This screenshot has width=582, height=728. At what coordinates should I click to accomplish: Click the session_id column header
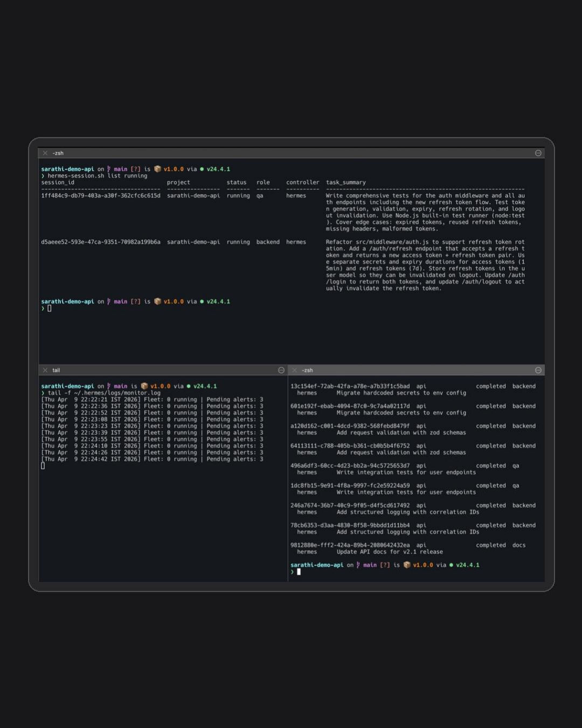58,182
